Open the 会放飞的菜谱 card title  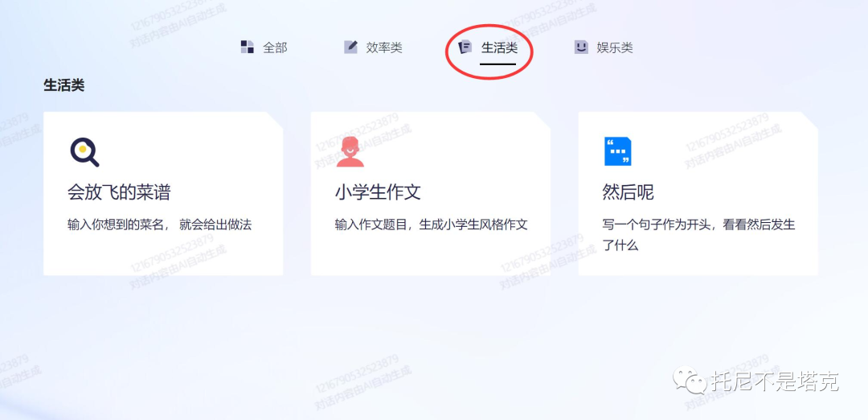pyautogui.click(x=119, y=192)
